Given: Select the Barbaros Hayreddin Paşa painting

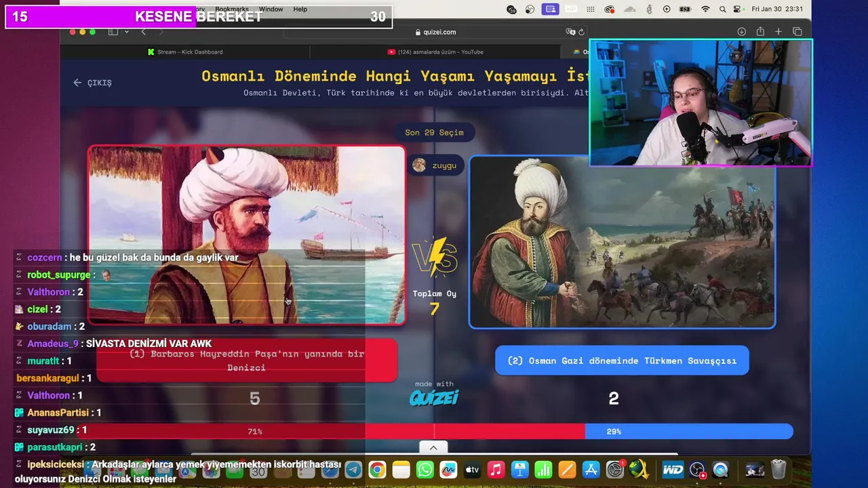Looking at the screenshot, I should [x=247, y=235].
